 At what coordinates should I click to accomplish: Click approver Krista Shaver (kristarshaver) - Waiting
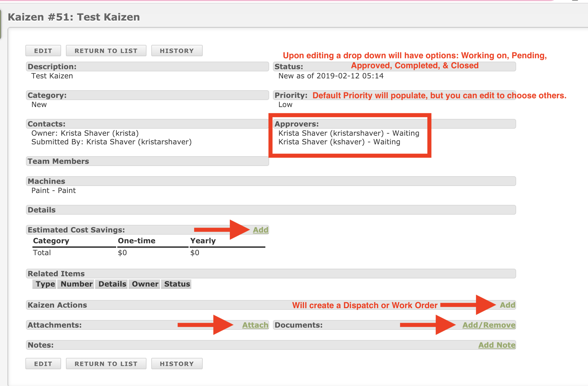click(x=349, y=133)
